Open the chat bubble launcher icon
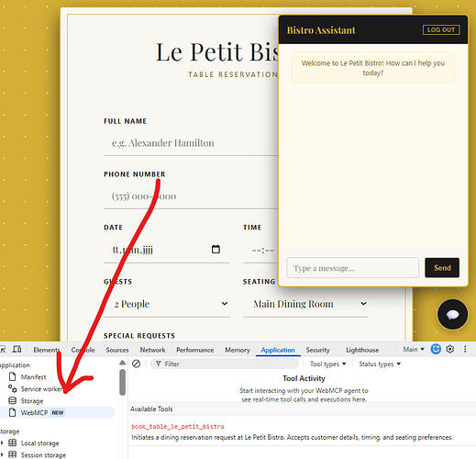 point(452,314)
